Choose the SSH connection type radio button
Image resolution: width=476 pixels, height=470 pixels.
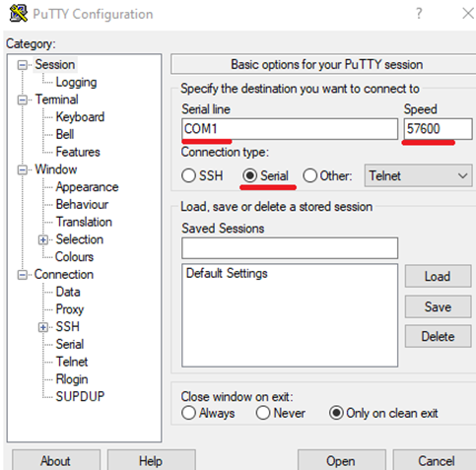click(x=188, y=175)
